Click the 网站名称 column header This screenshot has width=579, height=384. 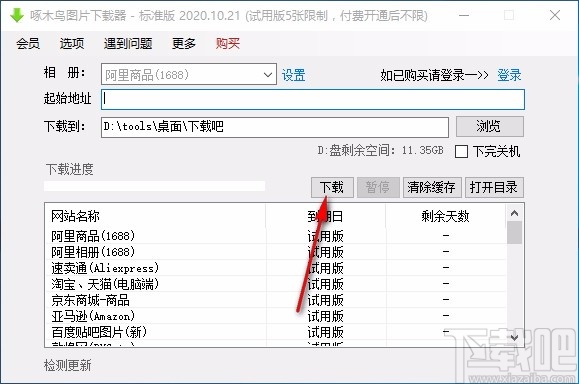click(x=155, y=216)
